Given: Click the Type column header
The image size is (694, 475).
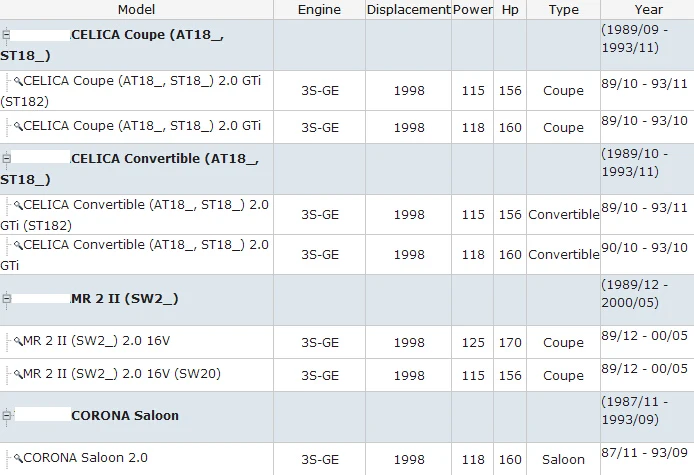Looking at the screenshot, I should coord(563,9).
